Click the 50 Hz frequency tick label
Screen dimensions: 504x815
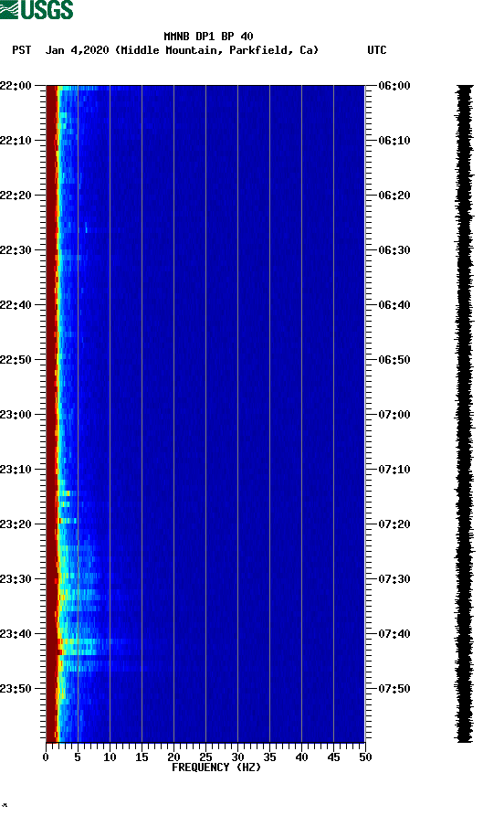click(x=365, y=757)
